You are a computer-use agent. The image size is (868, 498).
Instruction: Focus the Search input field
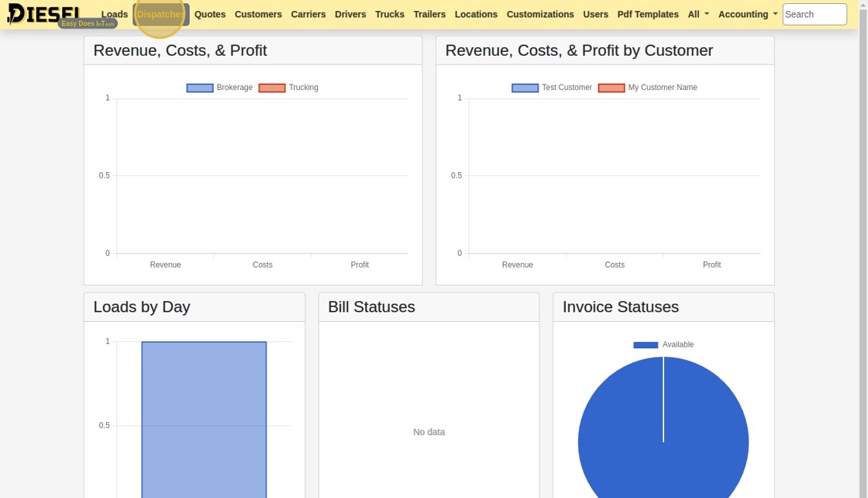tap(815, 15)
